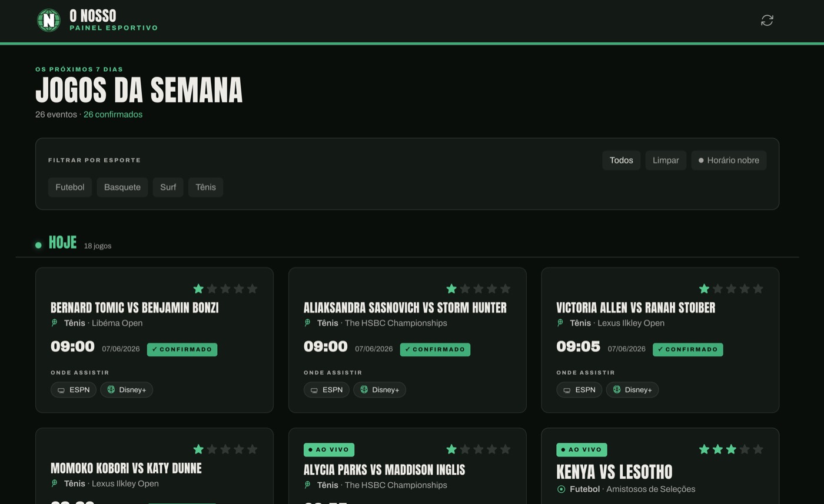824x504 pixels.
Task: Click first star on Allen vs Stoiber card
Action: [x=704, y=289]
